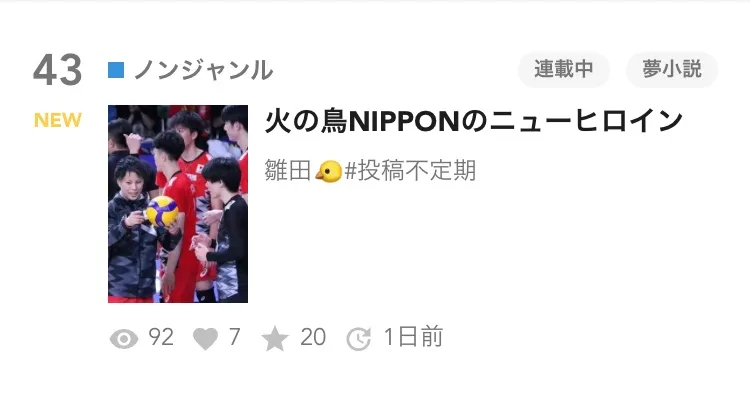This screenshot has width=750, height=419.
Task: Open title 火の鳥NIPPONのニューヒロイン
Action: tap(474, 121)
